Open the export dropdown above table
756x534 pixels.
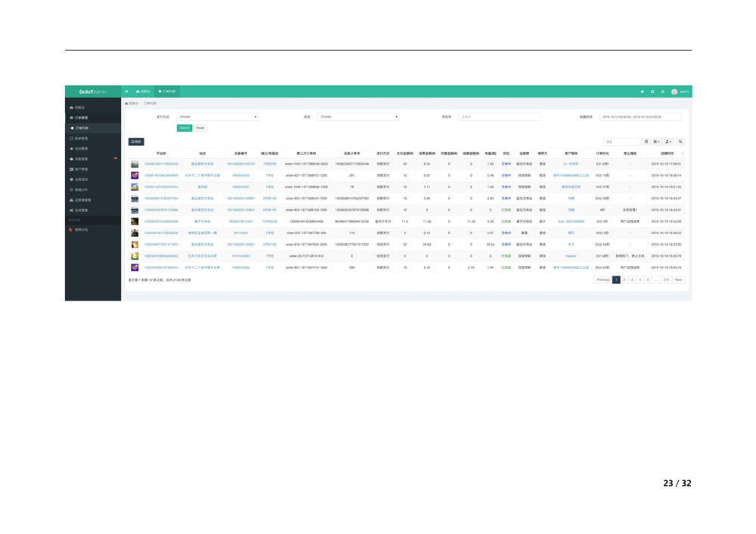coord(668,141)
